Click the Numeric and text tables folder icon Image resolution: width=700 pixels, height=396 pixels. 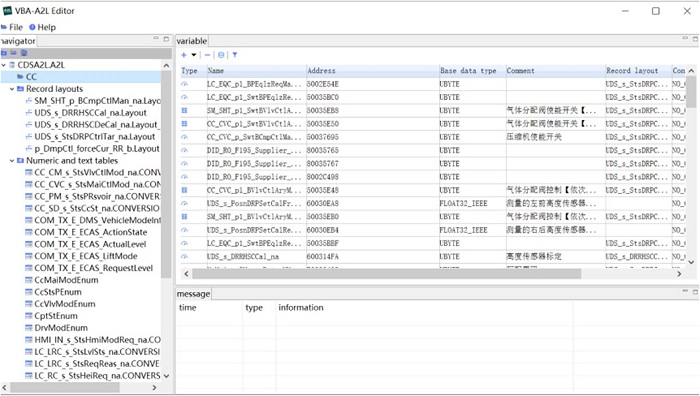[21, 160]
